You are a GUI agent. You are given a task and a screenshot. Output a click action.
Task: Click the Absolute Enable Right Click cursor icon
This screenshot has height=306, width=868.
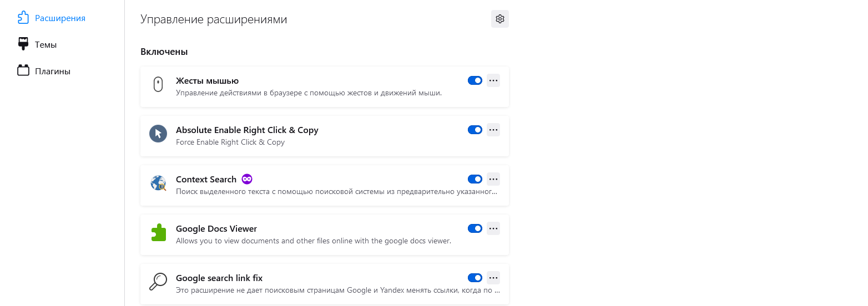pos(158,134)
